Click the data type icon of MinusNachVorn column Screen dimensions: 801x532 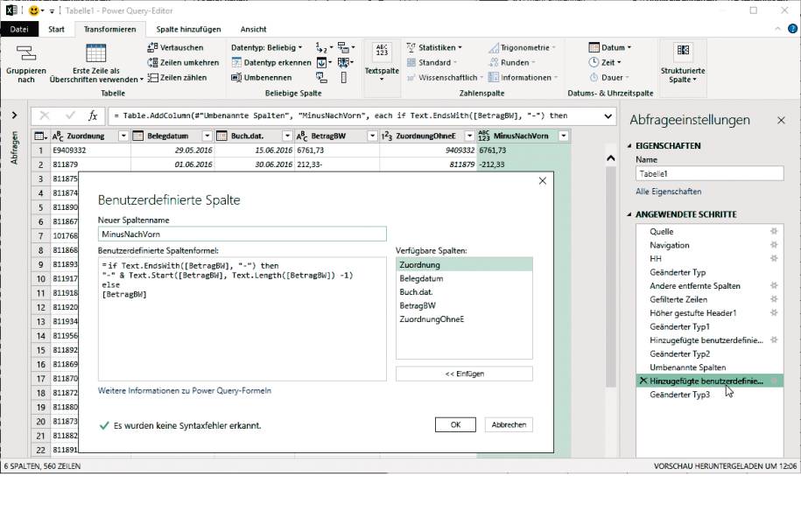point(483,136)
